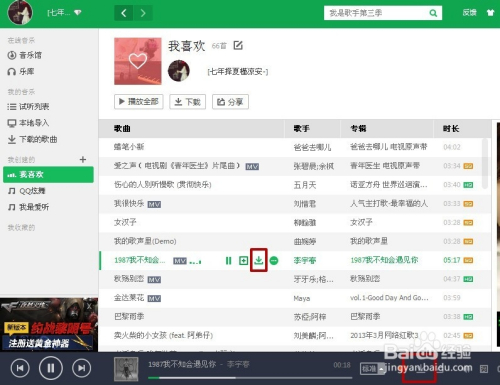Open MV badge of 秋殇别恋 song

coord(154,279)
